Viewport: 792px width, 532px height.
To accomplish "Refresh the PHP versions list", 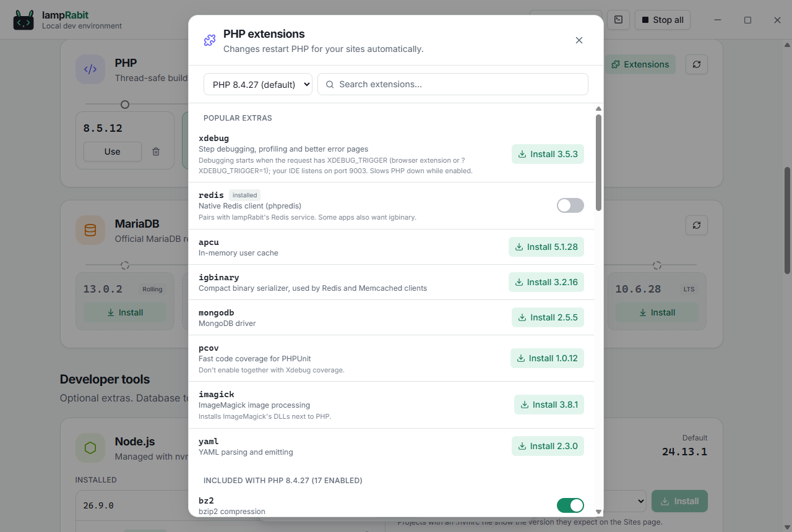I will pyautogui.click(x=697, y=64).
